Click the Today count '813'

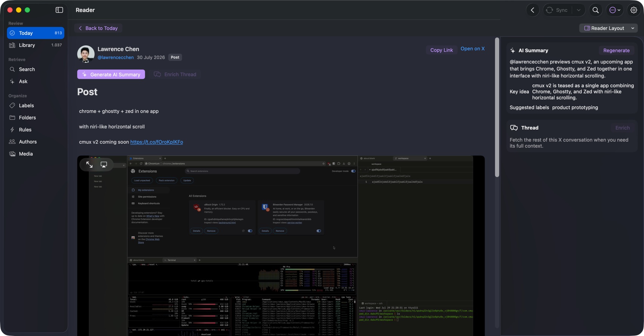[x=58, y=33]
